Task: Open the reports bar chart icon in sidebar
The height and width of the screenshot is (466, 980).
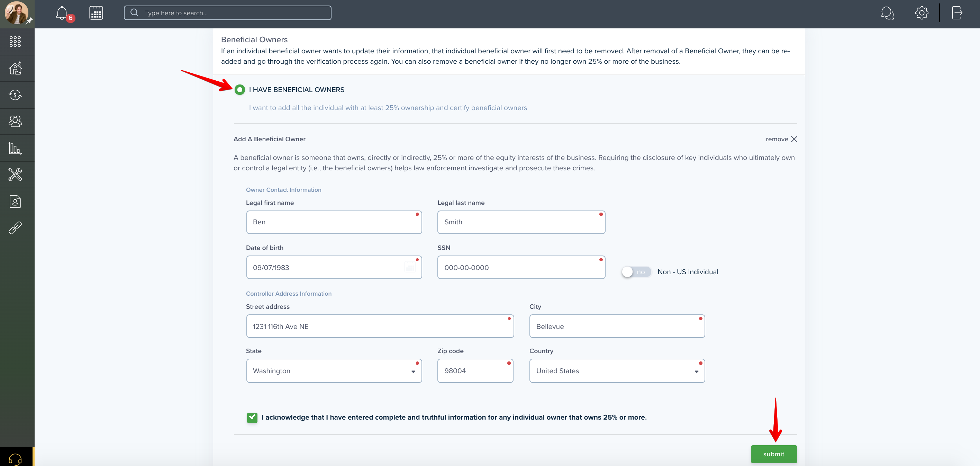Action: coord(15,148)
